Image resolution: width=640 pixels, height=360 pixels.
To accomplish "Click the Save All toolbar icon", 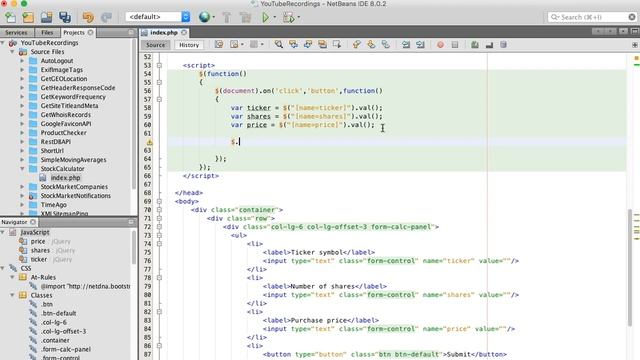I will pos(65,17).
